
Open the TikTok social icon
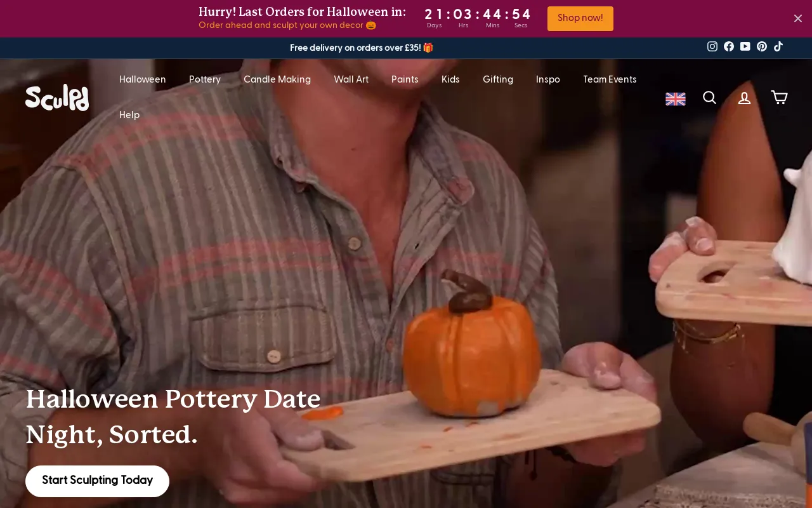pyautogui.click(x=778, y=46)
